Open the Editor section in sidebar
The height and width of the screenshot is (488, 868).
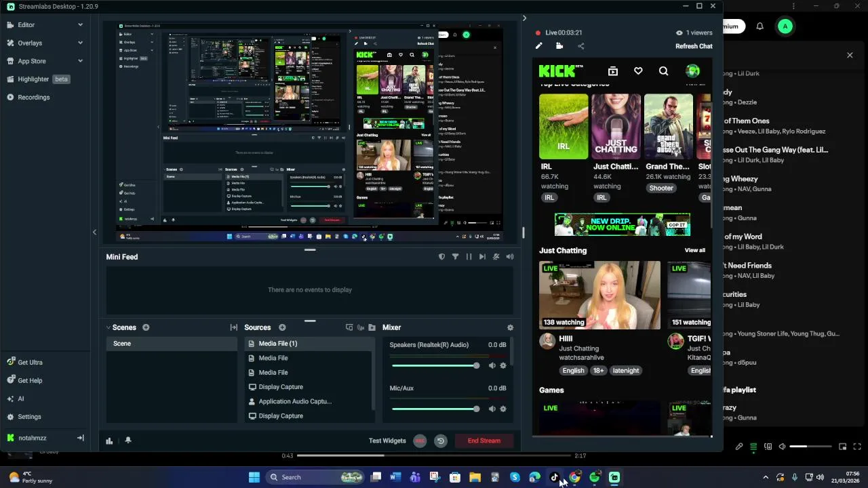[x=26, y=25]
